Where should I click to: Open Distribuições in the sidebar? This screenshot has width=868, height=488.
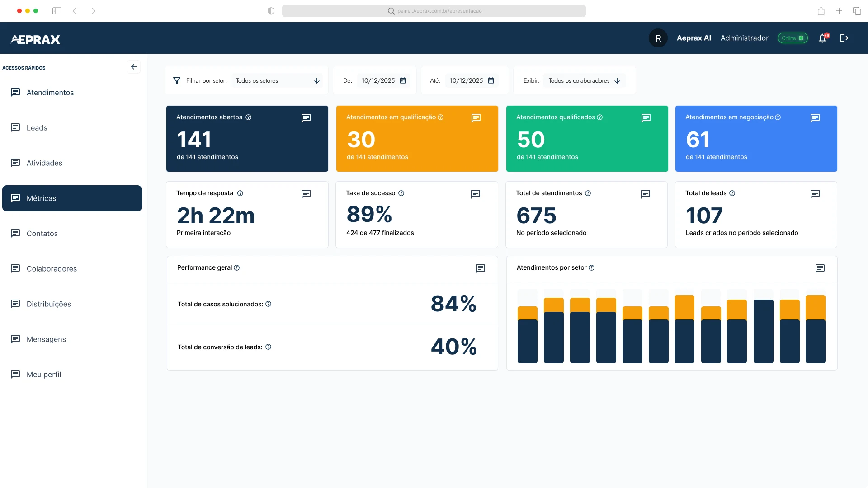pyautogui.click(x=72, y=304)
